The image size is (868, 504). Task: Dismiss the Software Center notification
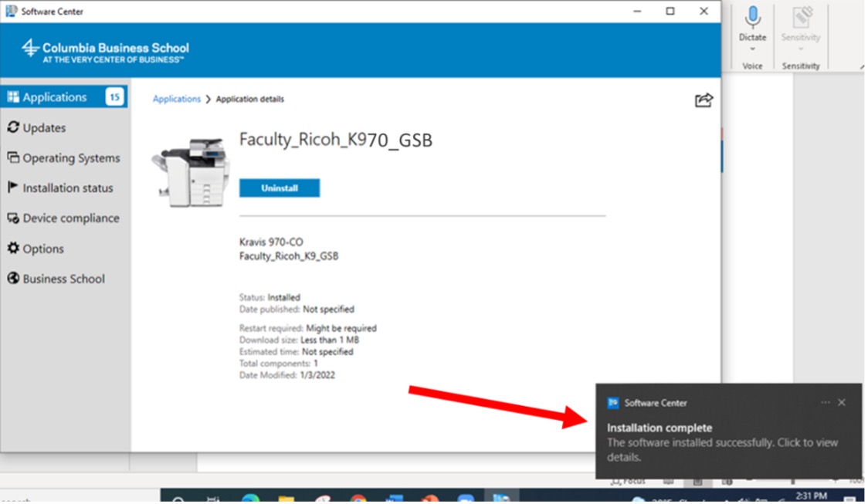842,403
